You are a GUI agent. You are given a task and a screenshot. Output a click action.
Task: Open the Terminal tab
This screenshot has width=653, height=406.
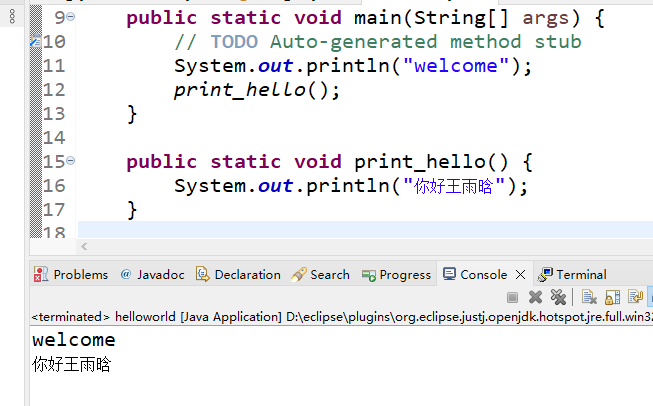(x=581, y=275)
